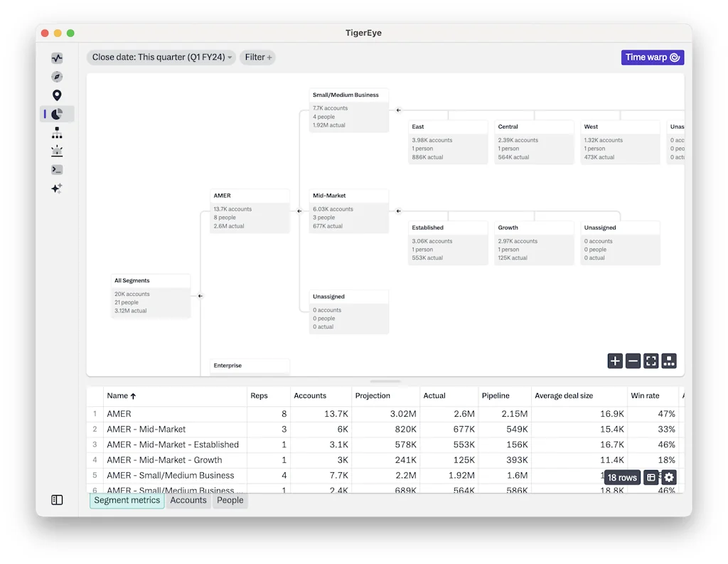Toggle the column layout icon near 18 rows

click(x=651, y=477)
